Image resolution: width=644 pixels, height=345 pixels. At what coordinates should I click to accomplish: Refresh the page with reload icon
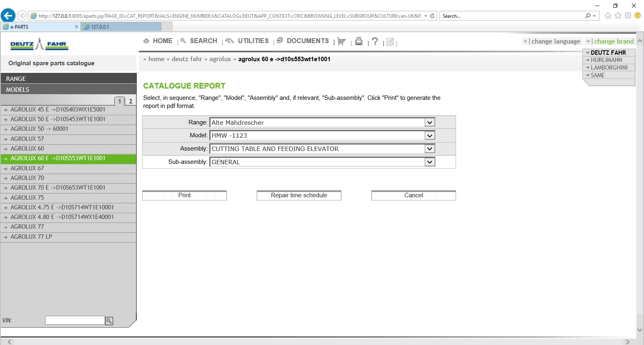432,16
